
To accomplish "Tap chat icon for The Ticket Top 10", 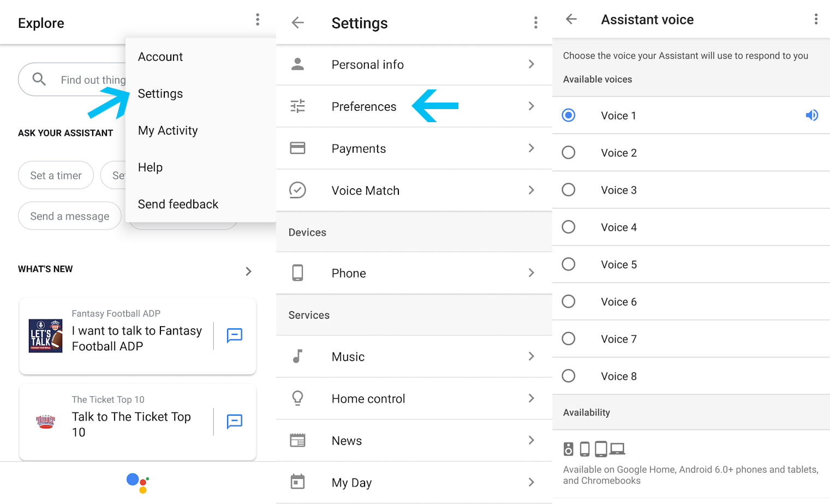I will click(x=234, y=421).
